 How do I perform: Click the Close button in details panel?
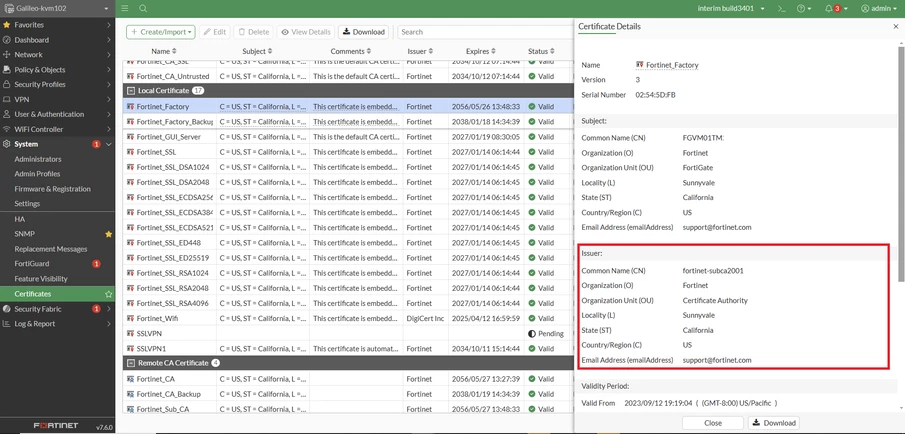click(713, 423)
